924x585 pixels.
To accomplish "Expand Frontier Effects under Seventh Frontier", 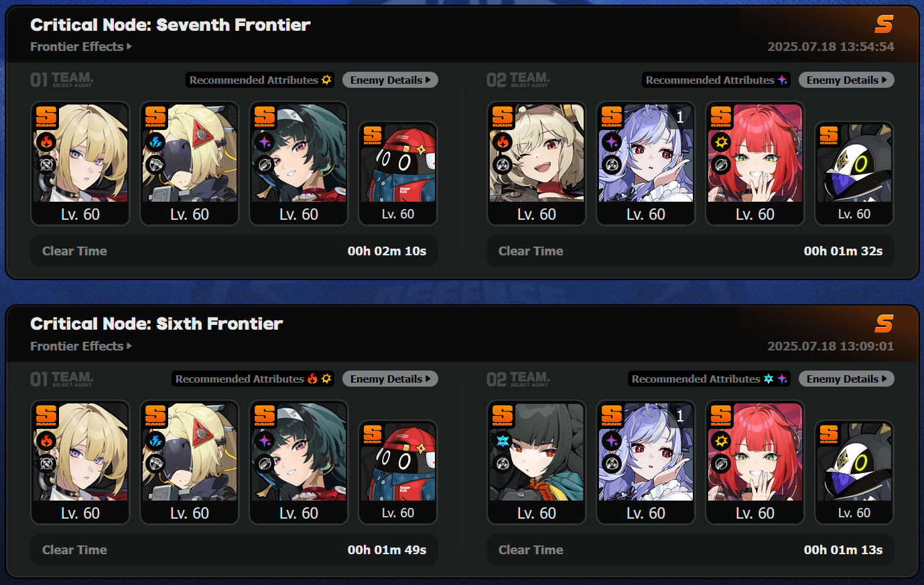I will (81, 47).
